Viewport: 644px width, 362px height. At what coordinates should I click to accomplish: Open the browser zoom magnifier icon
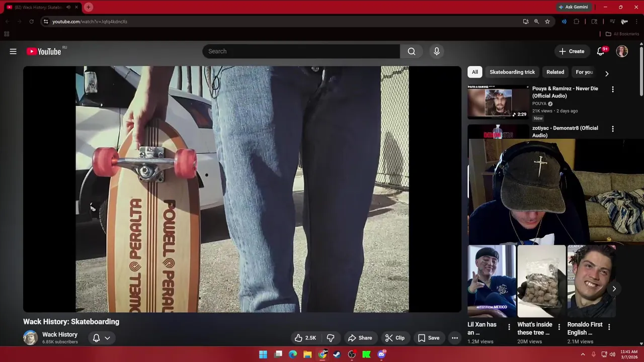coord(536,22)
